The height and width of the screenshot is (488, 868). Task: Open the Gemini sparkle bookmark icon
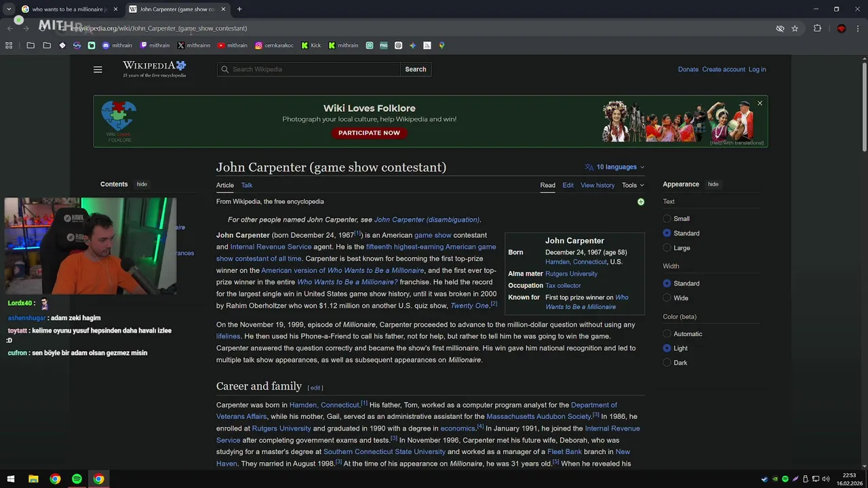412,45
